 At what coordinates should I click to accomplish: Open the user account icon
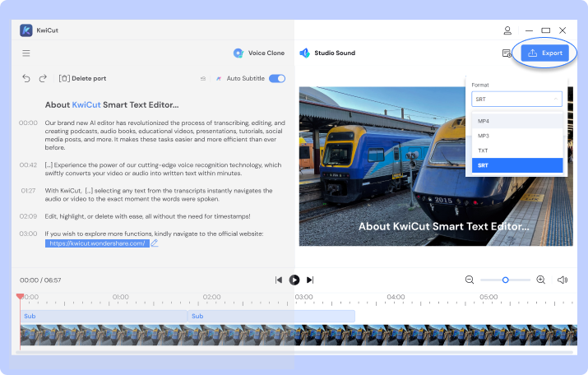pos(507,30)
